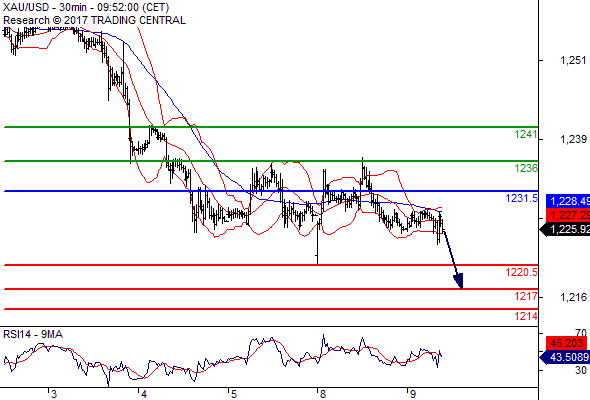
Task: Click the red 1,227.29 price tag
Action: point(568,215)
